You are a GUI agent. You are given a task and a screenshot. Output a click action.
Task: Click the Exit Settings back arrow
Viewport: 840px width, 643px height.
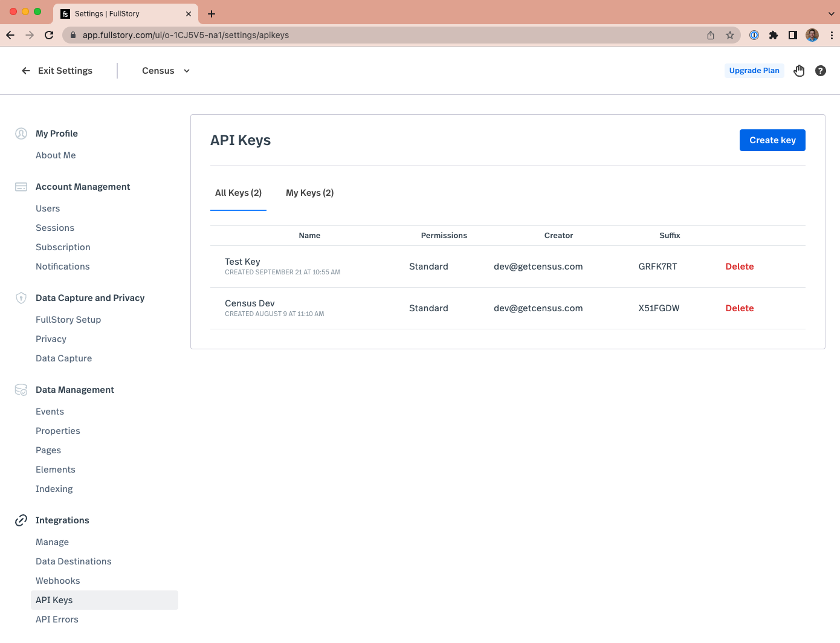26,71
